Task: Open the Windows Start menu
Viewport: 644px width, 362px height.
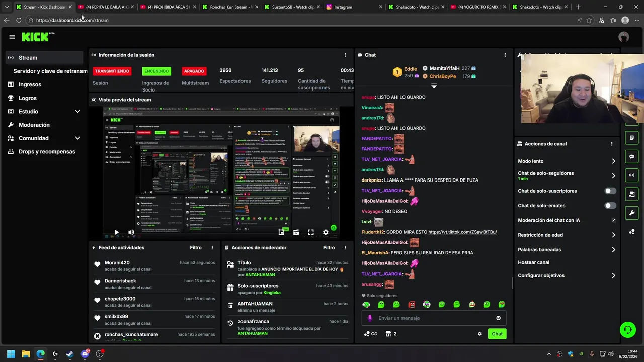Action: 11,354
